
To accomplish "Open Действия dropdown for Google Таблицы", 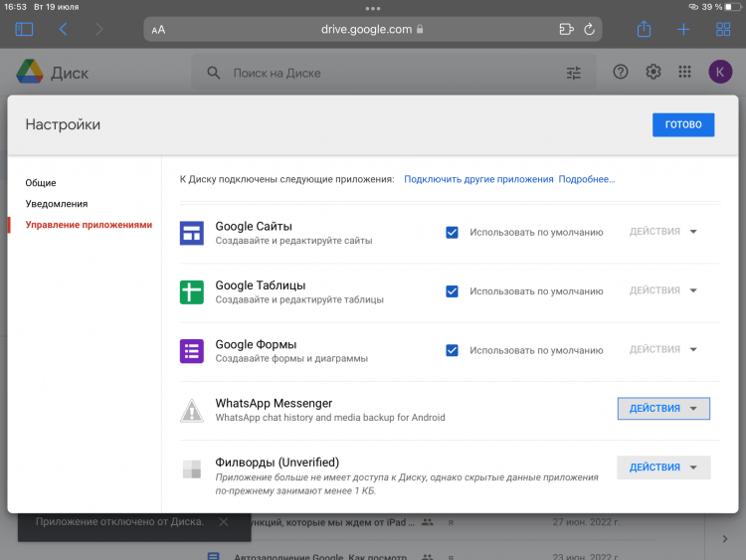I will point(663,290).
